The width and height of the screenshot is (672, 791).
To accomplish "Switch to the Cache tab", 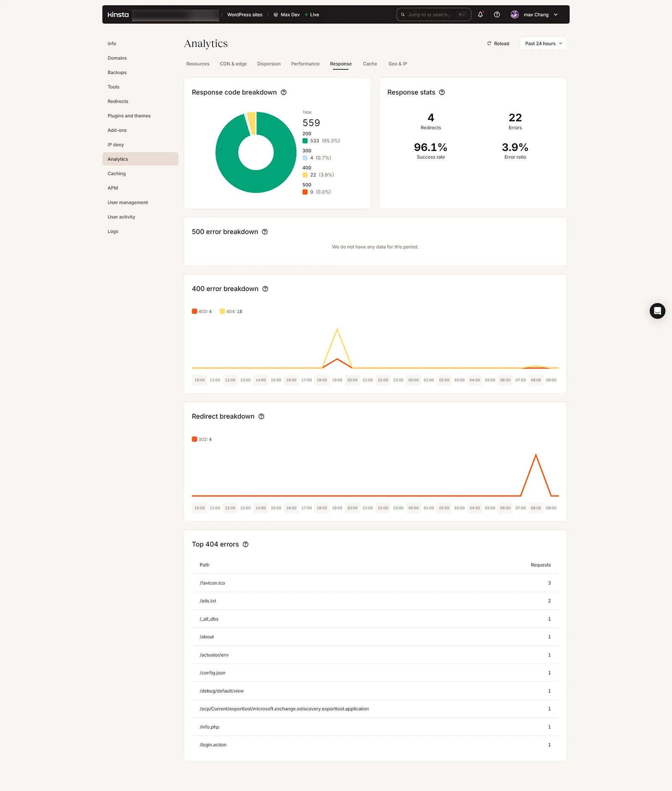I will click(x=370, y=64).
